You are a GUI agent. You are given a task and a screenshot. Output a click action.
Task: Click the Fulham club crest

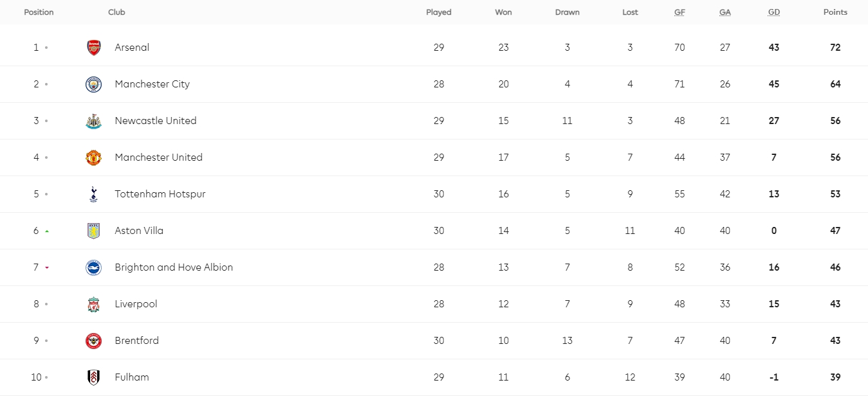[x=94, y=377]
